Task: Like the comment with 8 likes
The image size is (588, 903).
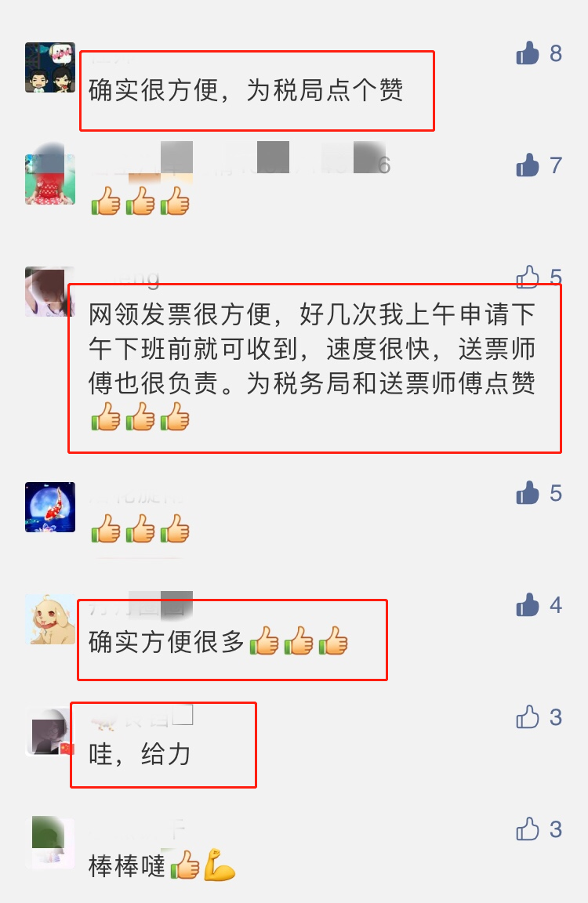Action: pos(527,53)
